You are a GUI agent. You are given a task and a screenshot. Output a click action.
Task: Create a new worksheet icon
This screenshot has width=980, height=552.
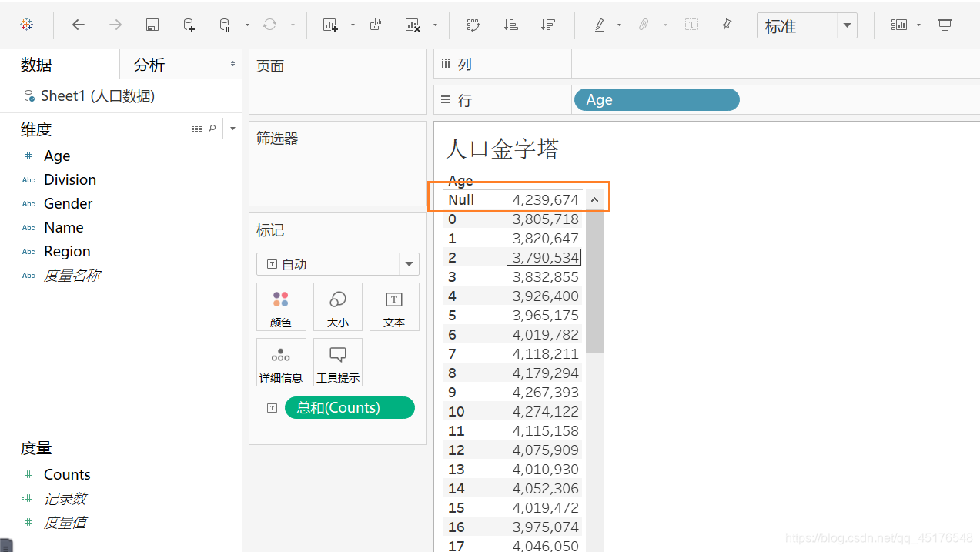pyautogui.click(x=330, y=25)
